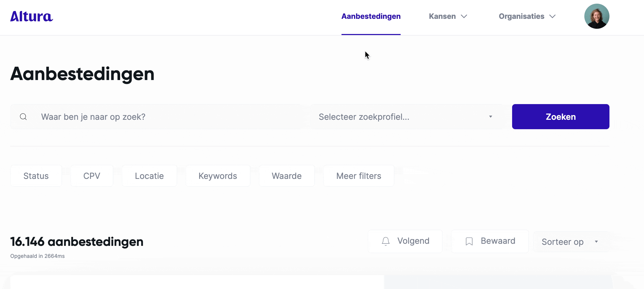Toggle the Bewaard filter
The image size is (644, 289).
point(490,241)
